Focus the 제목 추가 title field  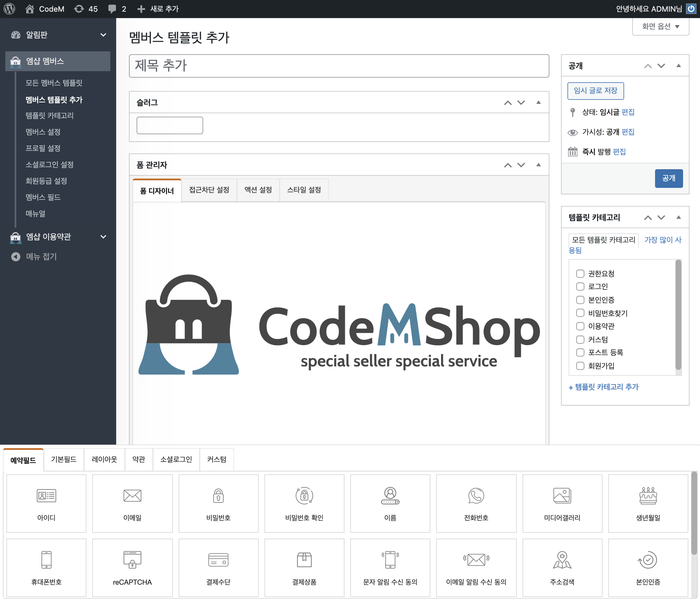[339, 66]
